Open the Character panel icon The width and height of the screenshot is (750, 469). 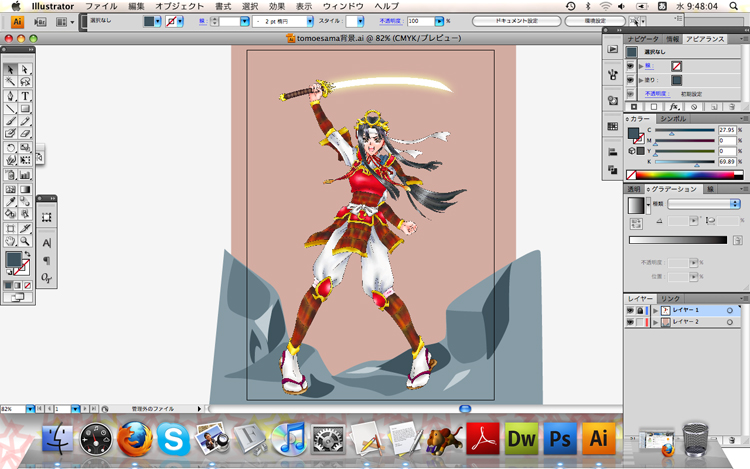coord(46,243)
